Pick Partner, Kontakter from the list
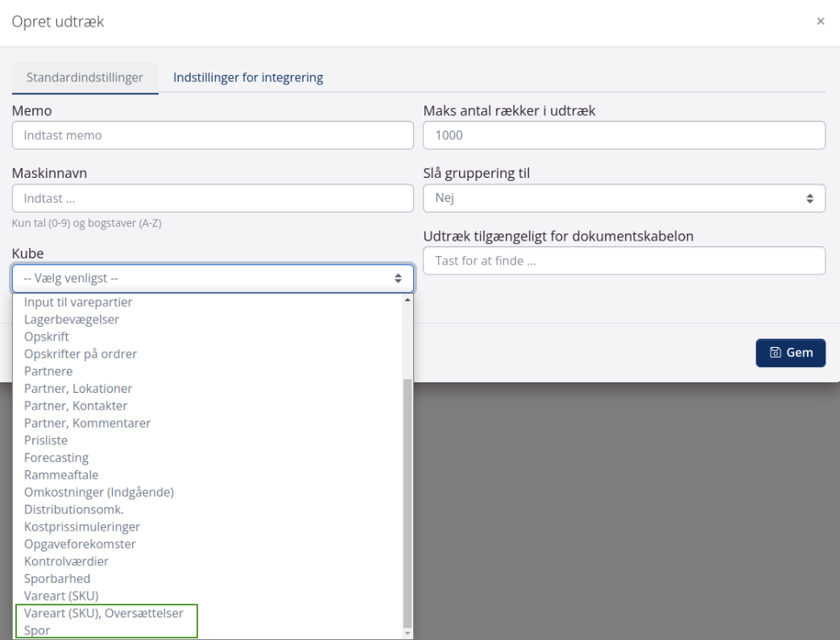This screenshot has height=640, width=840. 76,406
